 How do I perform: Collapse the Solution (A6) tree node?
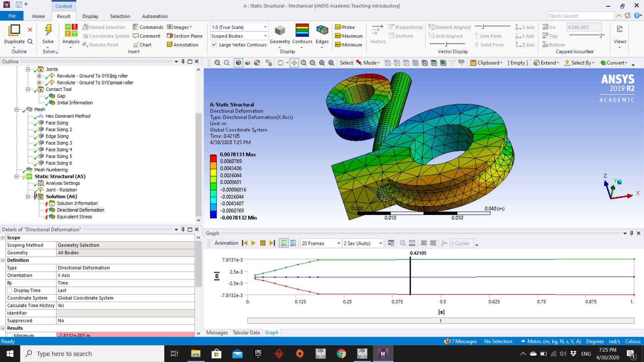(28, 196)
